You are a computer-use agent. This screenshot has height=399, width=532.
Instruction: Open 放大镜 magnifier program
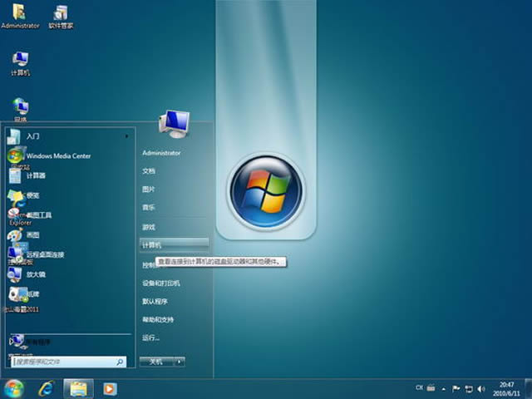(x=70, y=274)
